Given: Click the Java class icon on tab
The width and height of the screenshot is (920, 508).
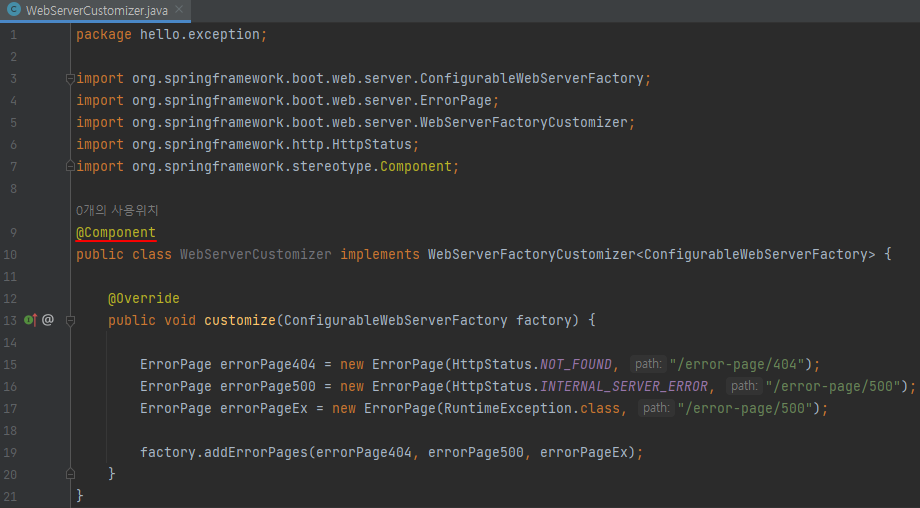Looking at the screenshot, I should (x=13, y=9).
